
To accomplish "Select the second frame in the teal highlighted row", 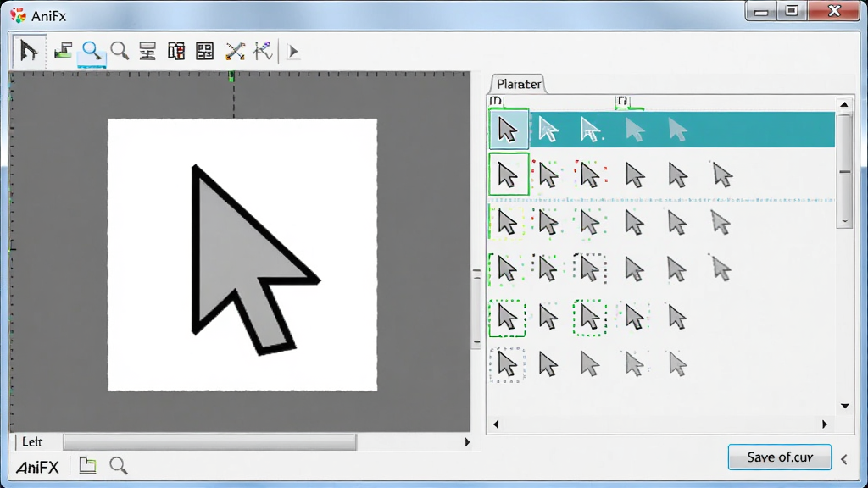I will coord(548,130).
